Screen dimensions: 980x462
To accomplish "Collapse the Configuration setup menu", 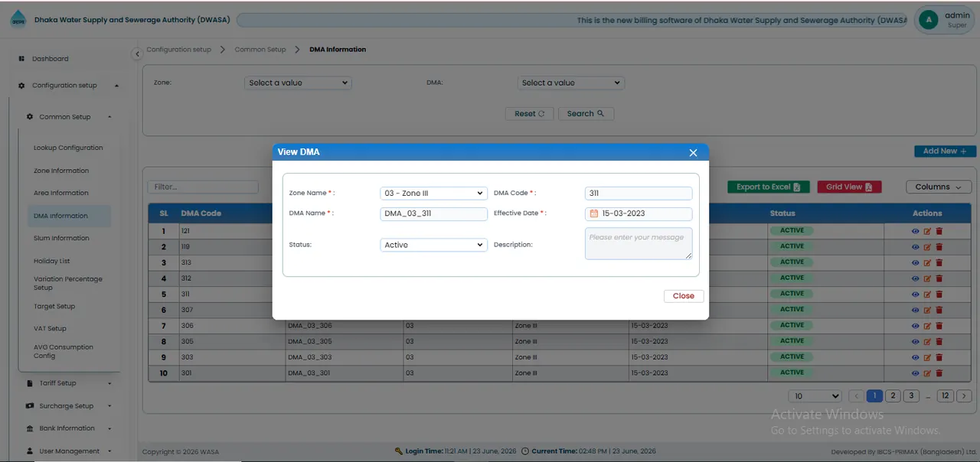I will coord(69,86).
